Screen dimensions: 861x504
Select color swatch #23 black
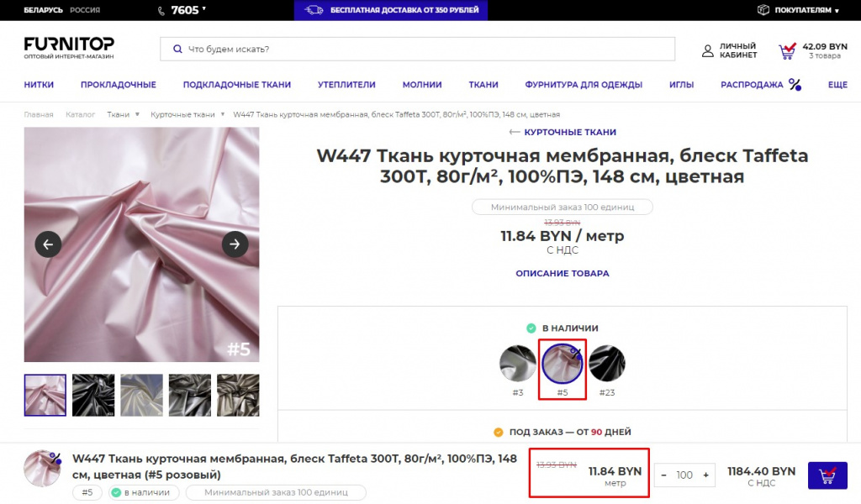(606, 364)
